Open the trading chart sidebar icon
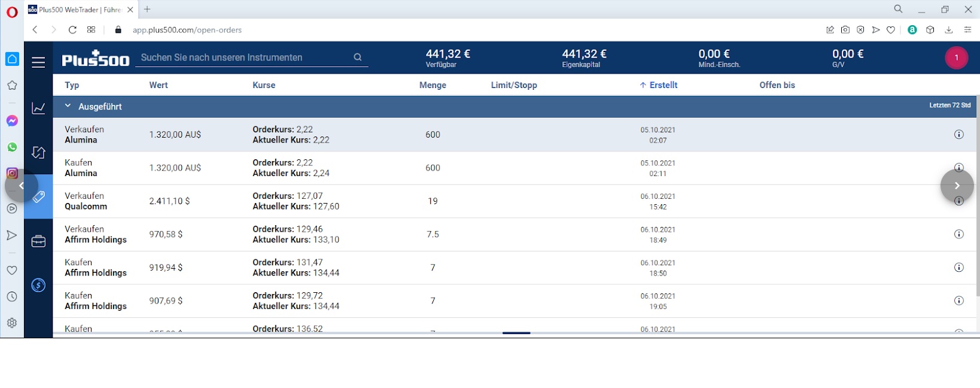This screenshot has height=388, width=980. [38, 108]
